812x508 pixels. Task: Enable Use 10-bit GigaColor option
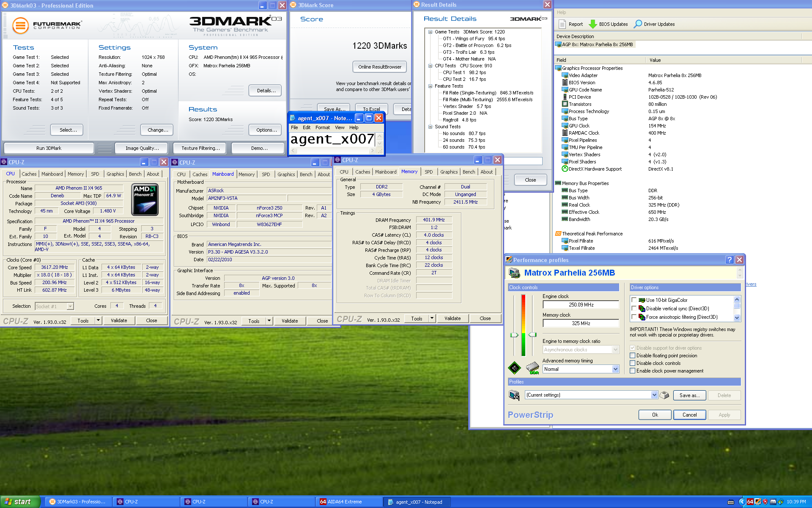coord(634,300)
